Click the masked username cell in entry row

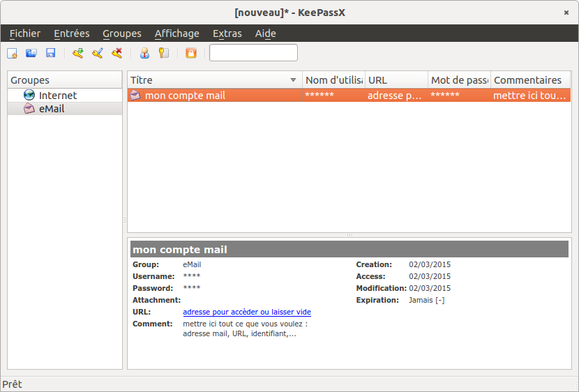click(334, 96)
